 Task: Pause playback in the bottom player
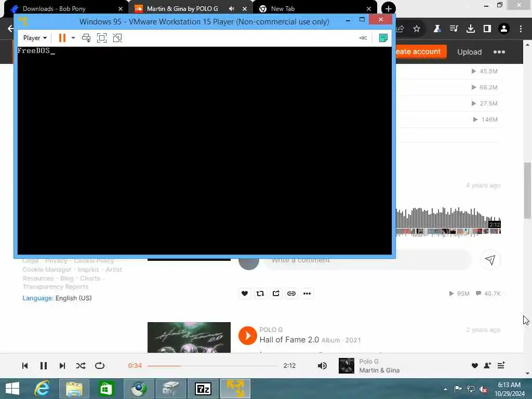[x=44, y=366]
